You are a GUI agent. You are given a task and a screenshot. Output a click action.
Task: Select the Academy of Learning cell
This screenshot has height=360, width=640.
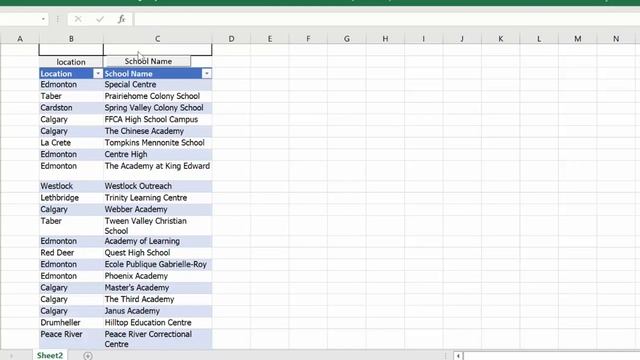pos(158,241)
